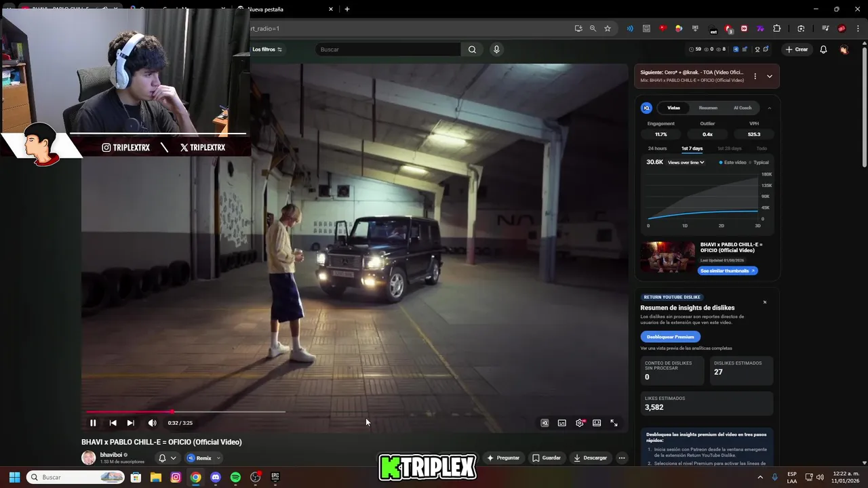Toggle subtitles on the video
The width and height of the screenshot is (868, 488).
562,423
